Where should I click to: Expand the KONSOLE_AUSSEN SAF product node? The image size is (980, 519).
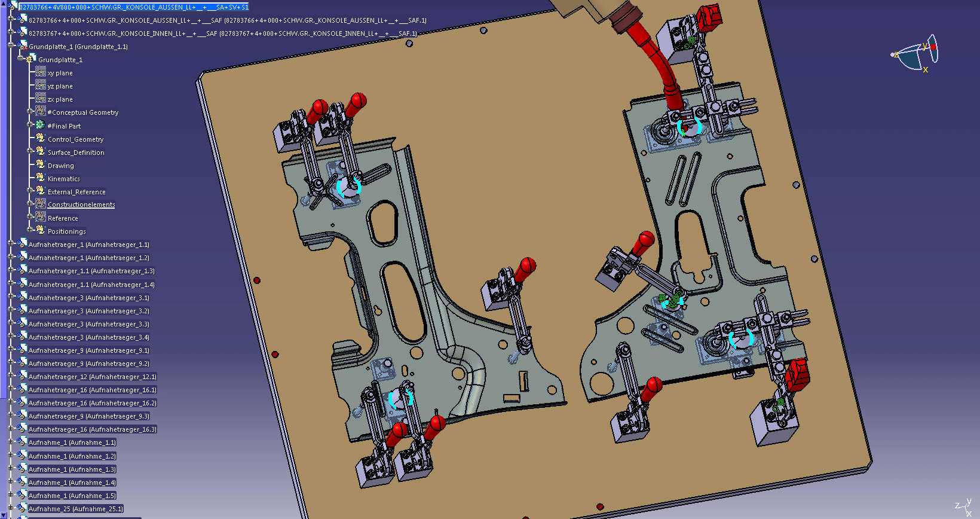pos(11,20)
